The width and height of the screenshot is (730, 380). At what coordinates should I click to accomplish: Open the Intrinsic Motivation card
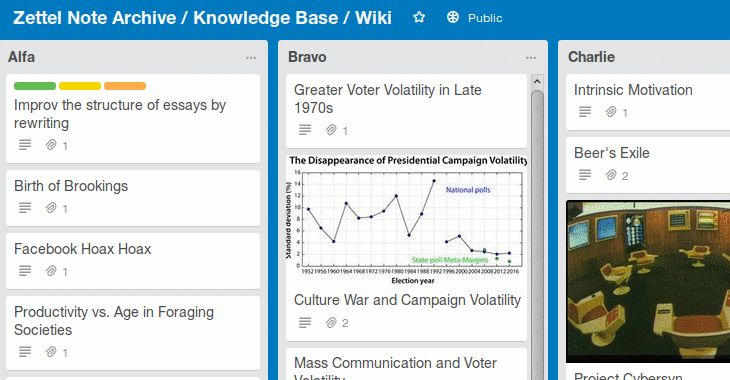click(648, 102)
